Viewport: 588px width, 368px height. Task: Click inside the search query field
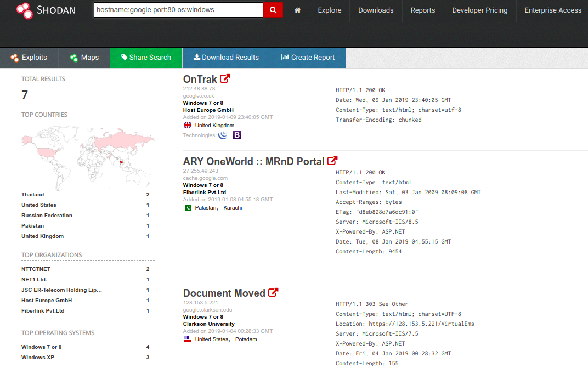(x=179, y=10)
